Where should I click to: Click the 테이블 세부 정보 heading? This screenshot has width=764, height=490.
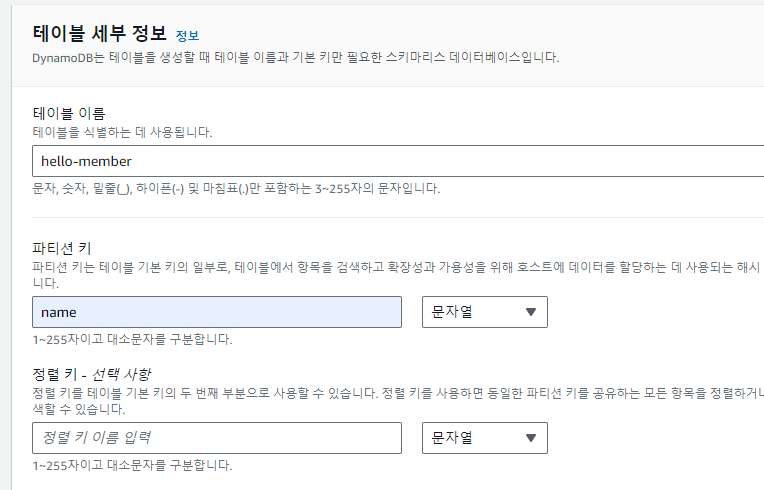coord(100,32)
